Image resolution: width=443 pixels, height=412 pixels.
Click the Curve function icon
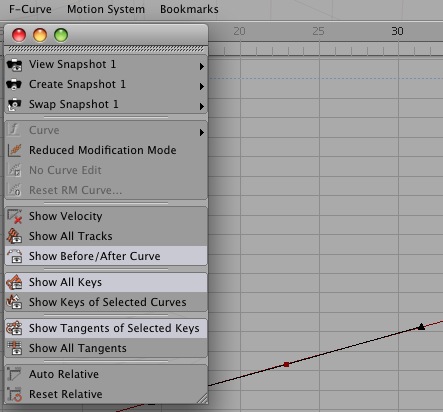point(14,130)
